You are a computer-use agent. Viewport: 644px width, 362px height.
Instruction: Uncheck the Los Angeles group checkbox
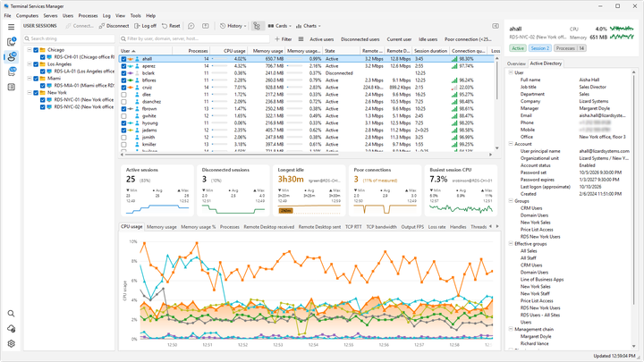36,64
